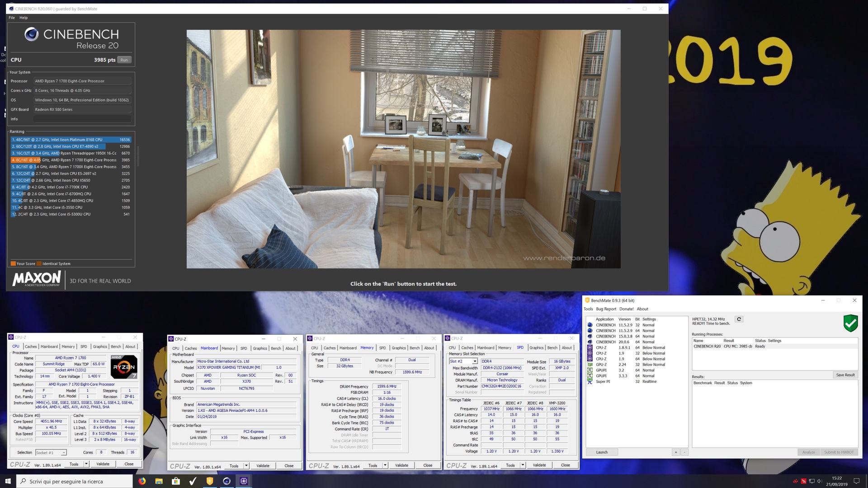This screenshot has height=488, width=868.
Task: Expand Tools dropdown arrow in CPU-Z Mainboard window
Action: [x=246, y=466]
